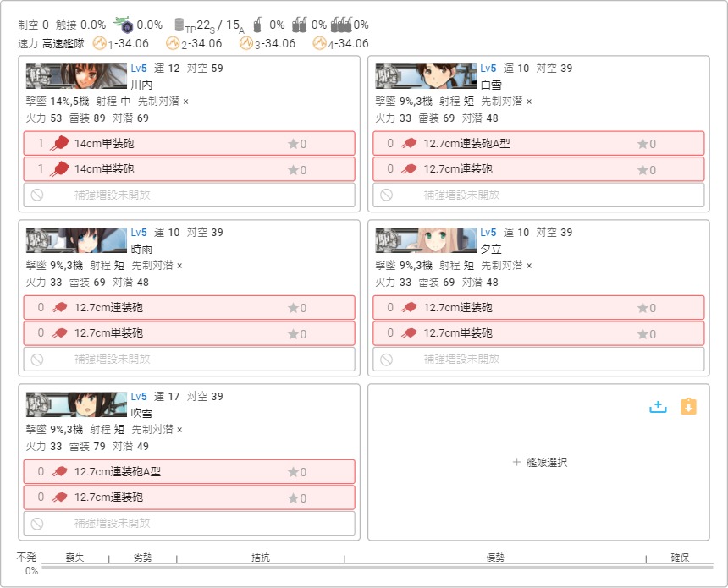Change 夕立's 12.7cm単装砲 equipment name

click(458, 332)
